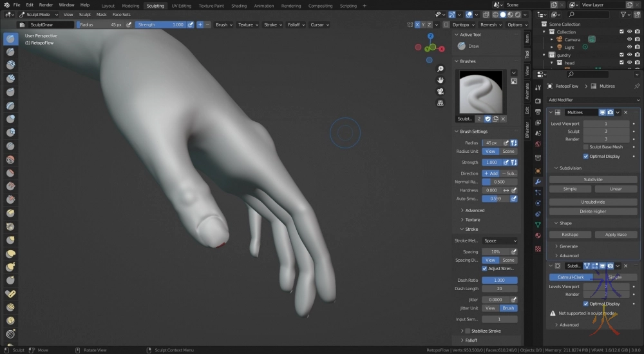Click the Apply Base button
This screenshot has width=644, height=354.
[616, 235]
